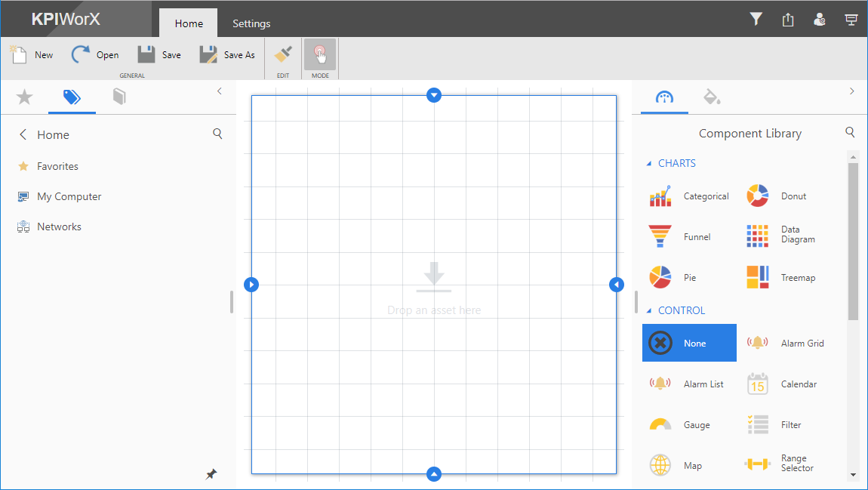
Task: Switch to the Settings tab
Action: point(251,23)
